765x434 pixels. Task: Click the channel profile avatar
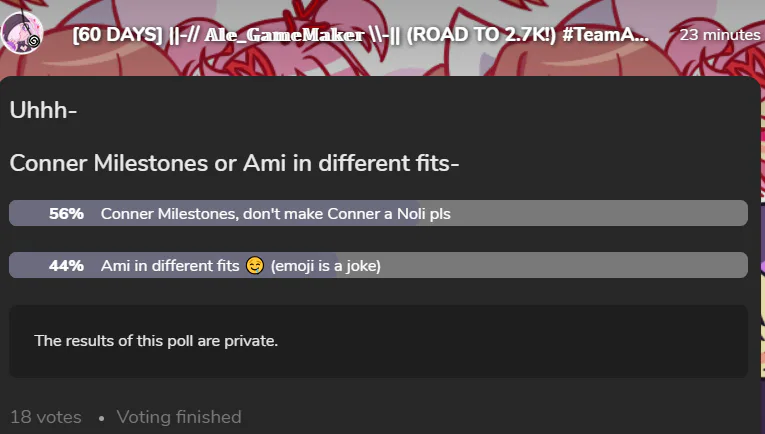[x=22, y=33]
